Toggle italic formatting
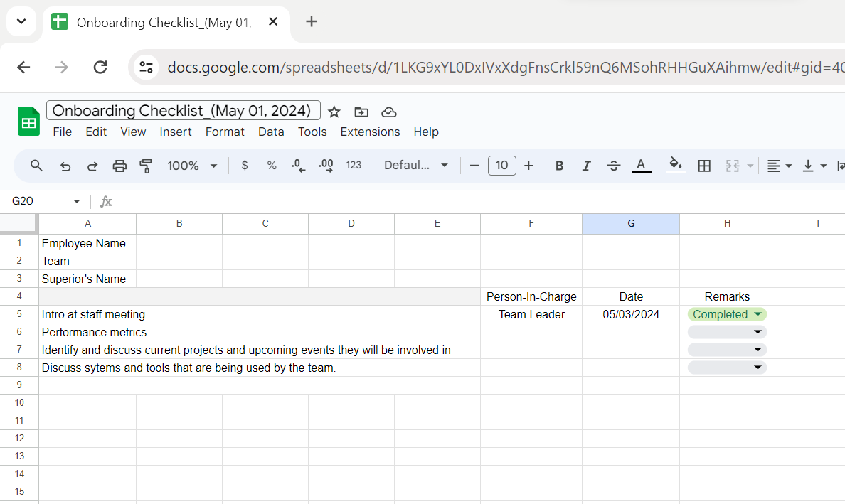Screen dimensions: 845x504 pos(586,166)
